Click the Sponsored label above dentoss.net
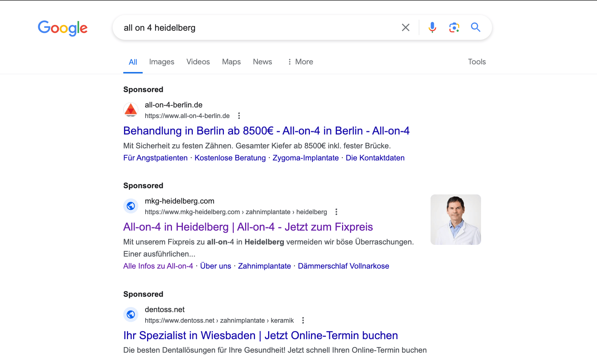Viewport: 597px width, 364px height. [143, 294]
